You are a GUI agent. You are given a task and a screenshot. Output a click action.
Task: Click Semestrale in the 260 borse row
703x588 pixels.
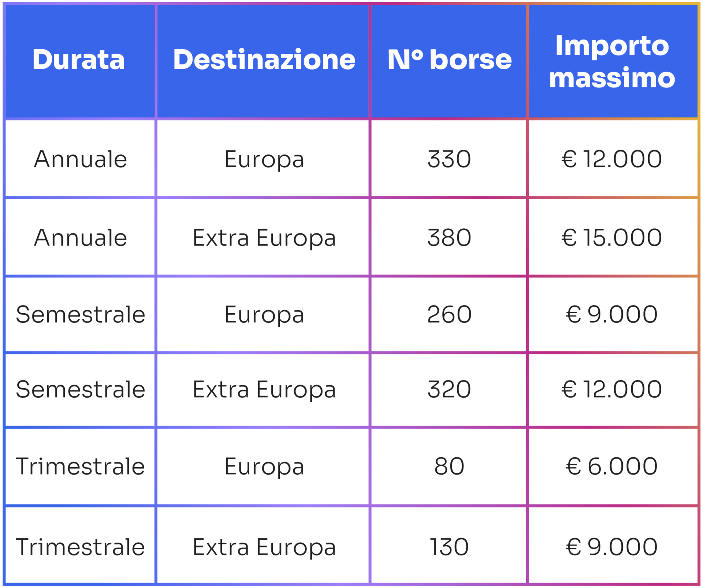pos(81,315)
